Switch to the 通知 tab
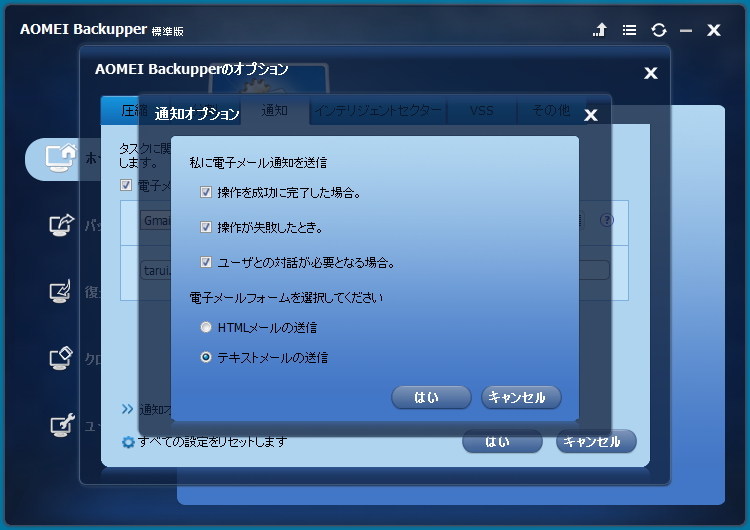Viewport: 750px width, 530px height. click(x=275, y=111)
